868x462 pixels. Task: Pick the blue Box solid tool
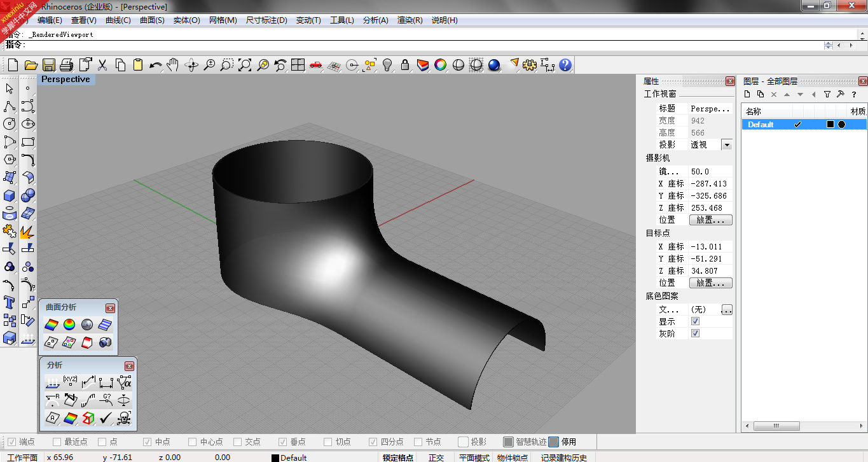[x=10, y=195]
